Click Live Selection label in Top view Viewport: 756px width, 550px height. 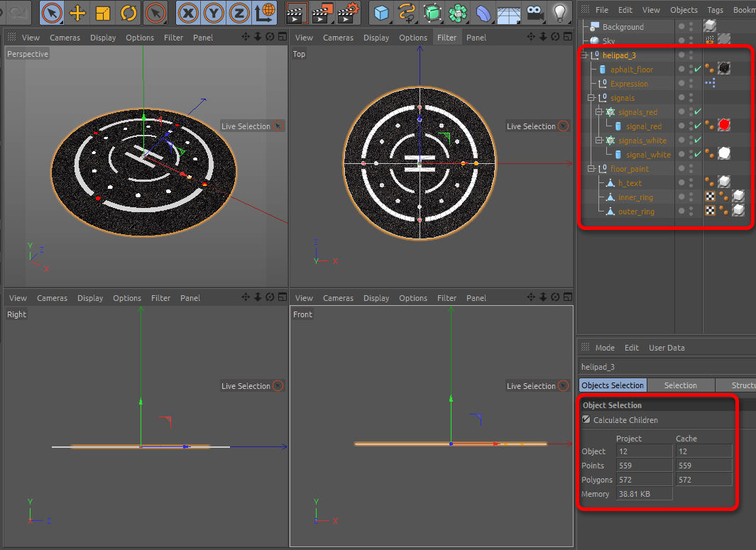point(530,126)
